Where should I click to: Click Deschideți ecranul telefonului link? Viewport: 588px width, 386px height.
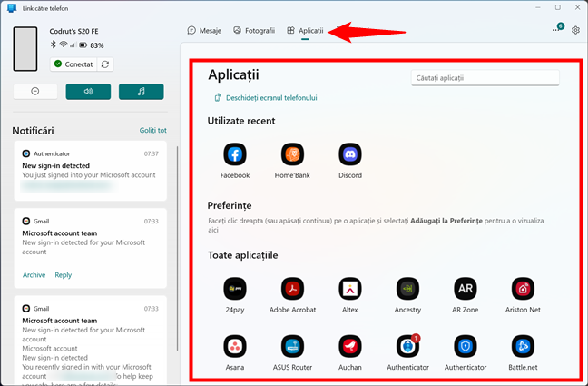tap(266, 97)
